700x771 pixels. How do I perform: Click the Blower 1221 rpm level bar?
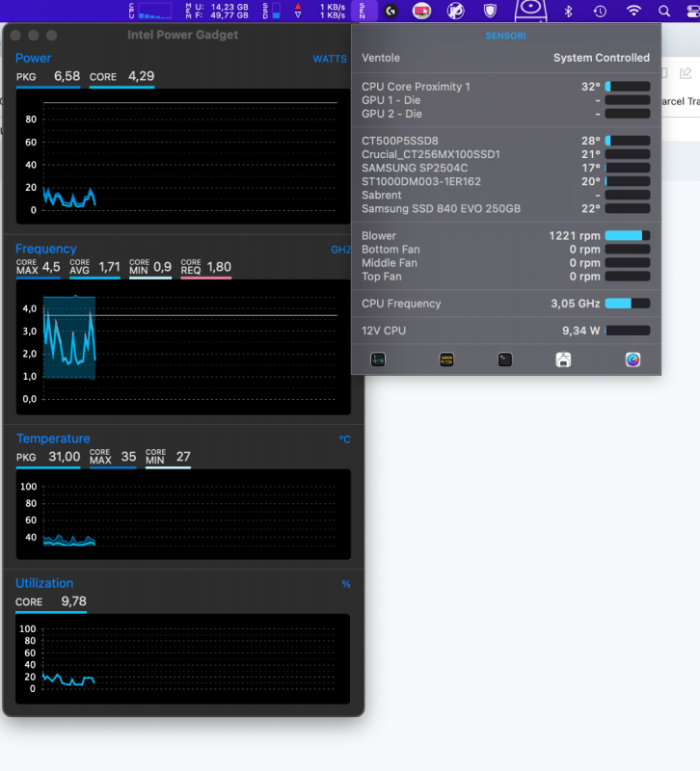click(627, 235)
